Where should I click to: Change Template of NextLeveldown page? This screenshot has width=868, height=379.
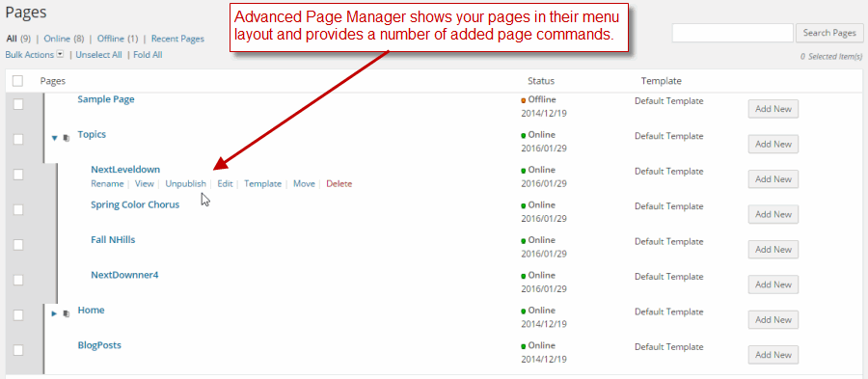tap(263, 183)
